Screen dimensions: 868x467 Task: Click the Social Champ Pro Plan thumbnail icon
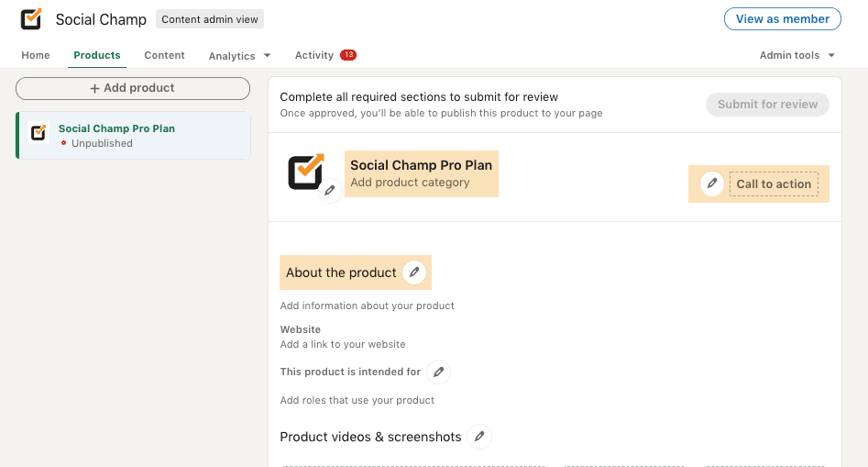pyautogui.click(x=38, y=133)
